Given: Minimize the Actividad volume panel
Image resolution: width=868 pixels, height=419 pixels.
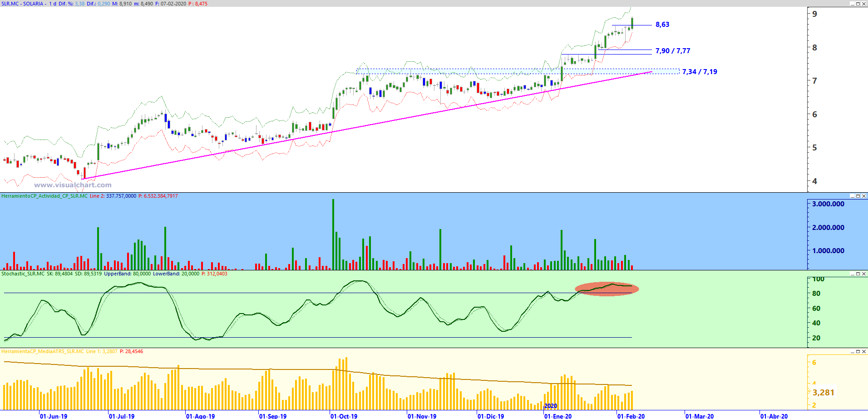Looking at the screenshot, I should pos(853,196).
